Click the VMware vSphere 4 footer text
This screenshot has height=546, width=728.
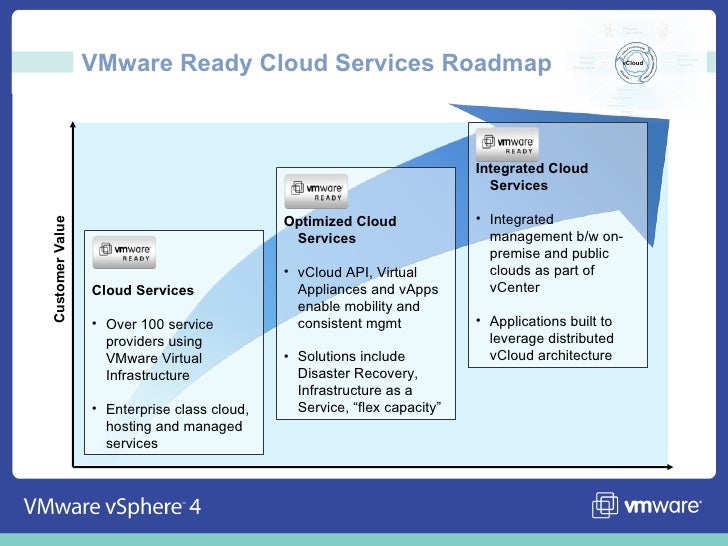coord(112,507)
